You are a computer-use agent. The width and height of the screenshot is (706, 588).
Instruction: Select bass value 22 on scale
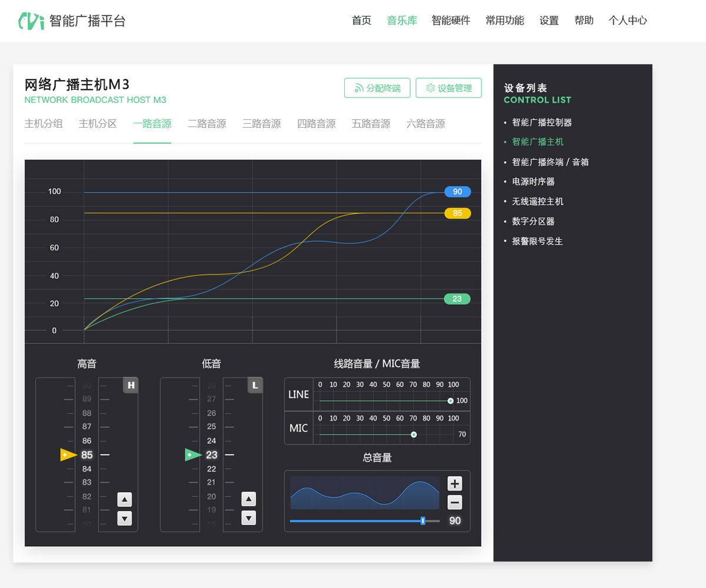tap(212, 469)
